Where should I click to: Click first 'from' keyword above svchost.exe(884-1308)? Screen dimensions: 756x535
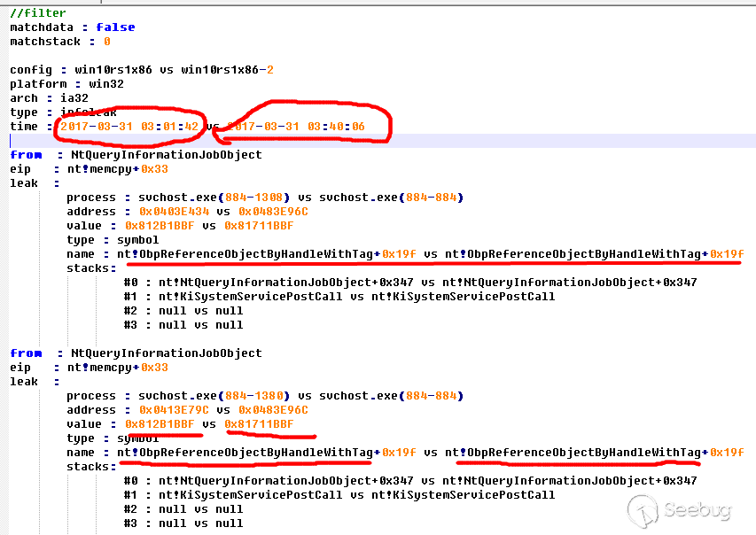point(26,155)
